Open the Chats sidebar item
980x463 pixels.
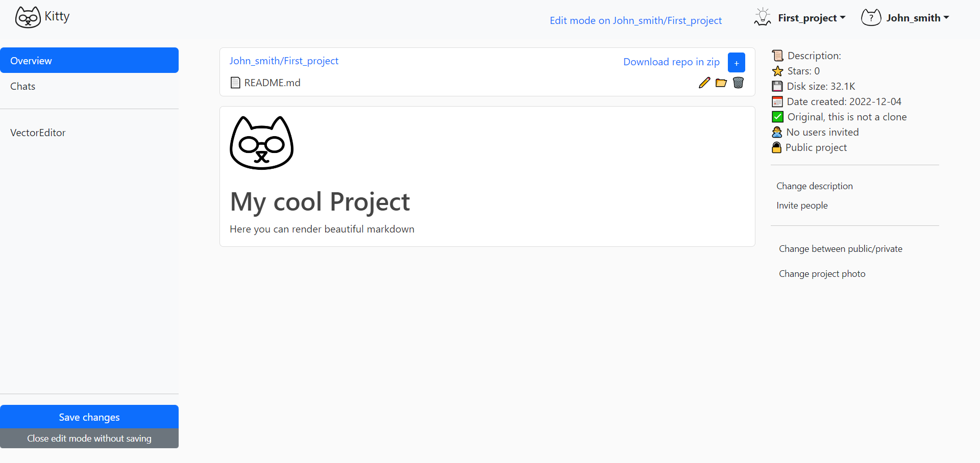point(23,86)
